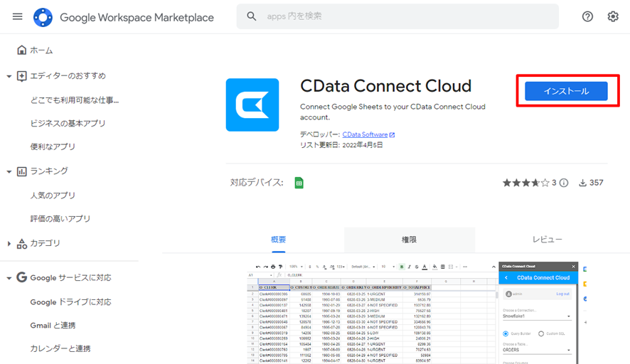Click the category shapes icon
The height and width of the screenshot is (364, 630).
point(22,243)
